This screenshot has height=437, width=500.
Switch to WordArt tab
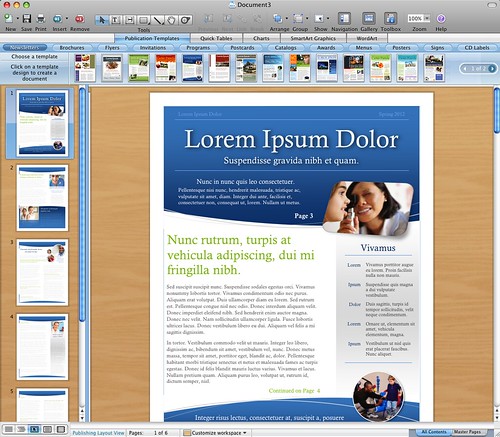[367, 38]
